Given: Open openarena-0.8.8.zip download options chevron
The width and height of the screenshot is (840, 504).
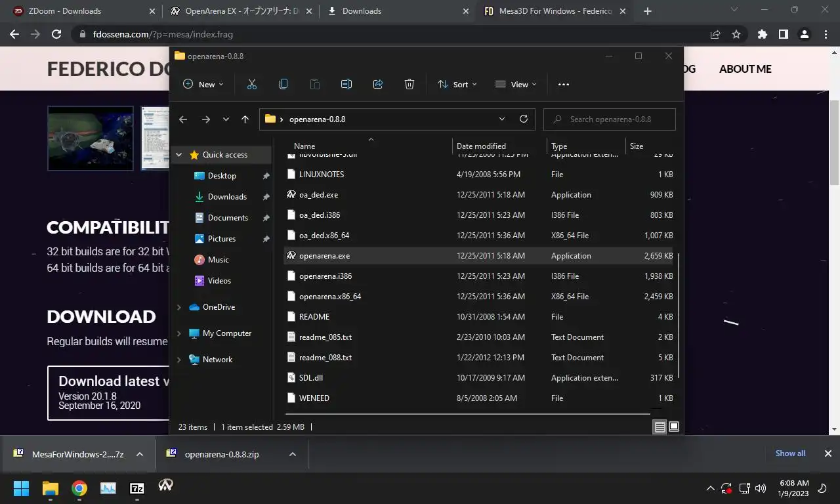Looking at the screenshot, I should click(293, 454).
